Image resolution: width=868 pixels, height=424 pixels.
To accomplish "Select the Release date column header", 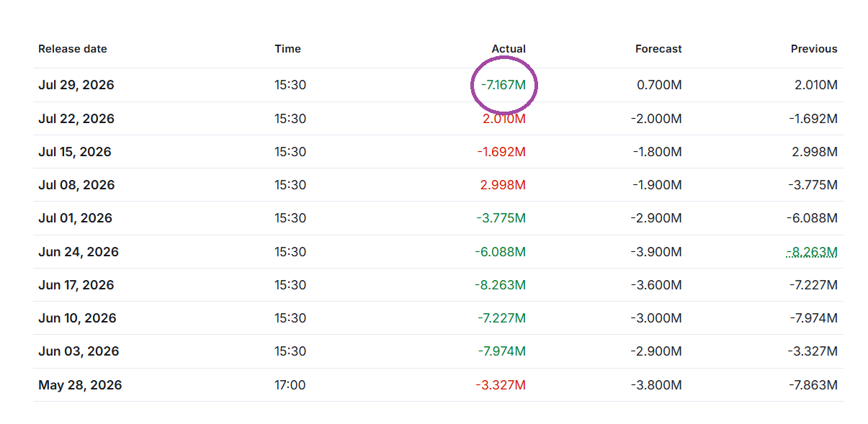I will 73,49.
